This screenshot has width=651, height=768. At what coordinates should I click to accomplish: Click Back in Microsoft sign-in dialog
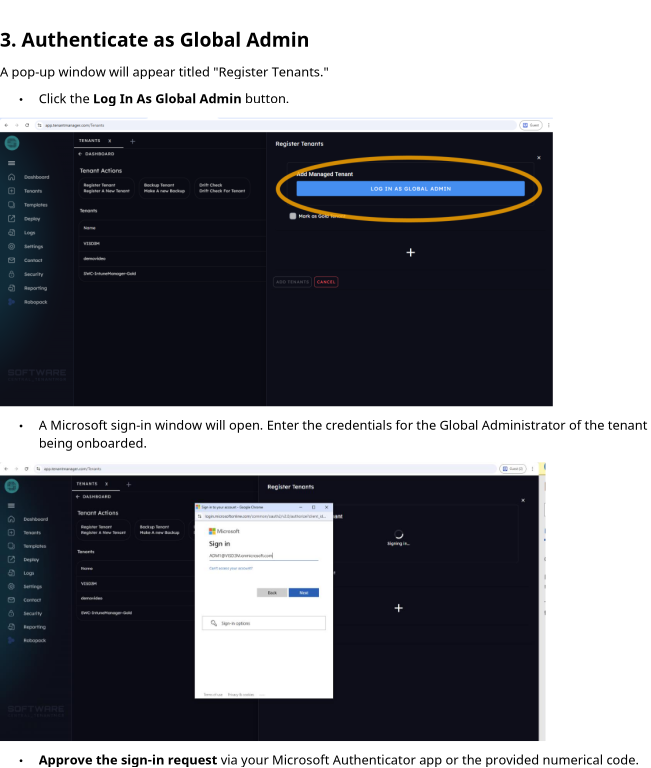pyautogui.click(x=271, y=592)
